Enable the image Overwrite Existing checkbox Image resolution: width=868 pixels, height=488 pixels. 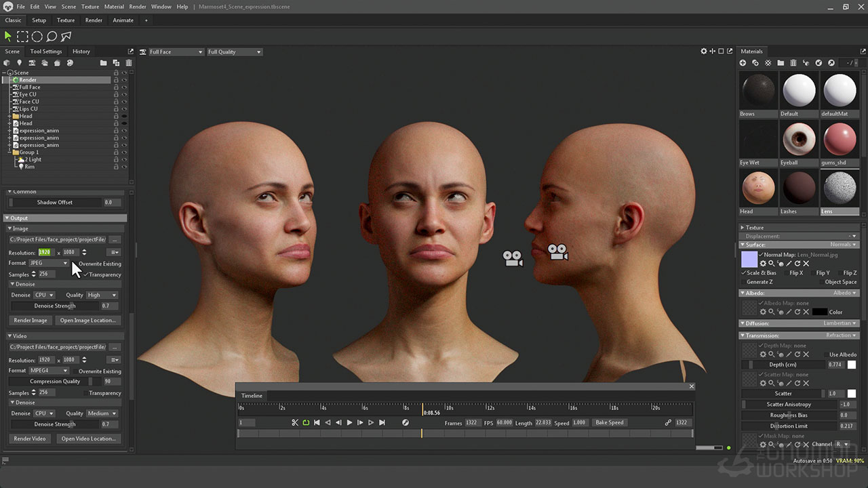click(x=75, y=264)
